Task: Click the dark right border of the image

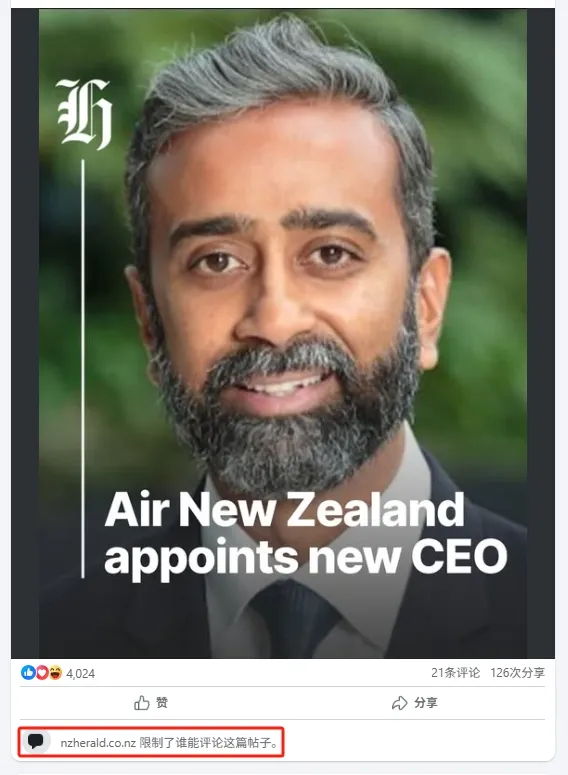Action: click(x=541, y=334)
